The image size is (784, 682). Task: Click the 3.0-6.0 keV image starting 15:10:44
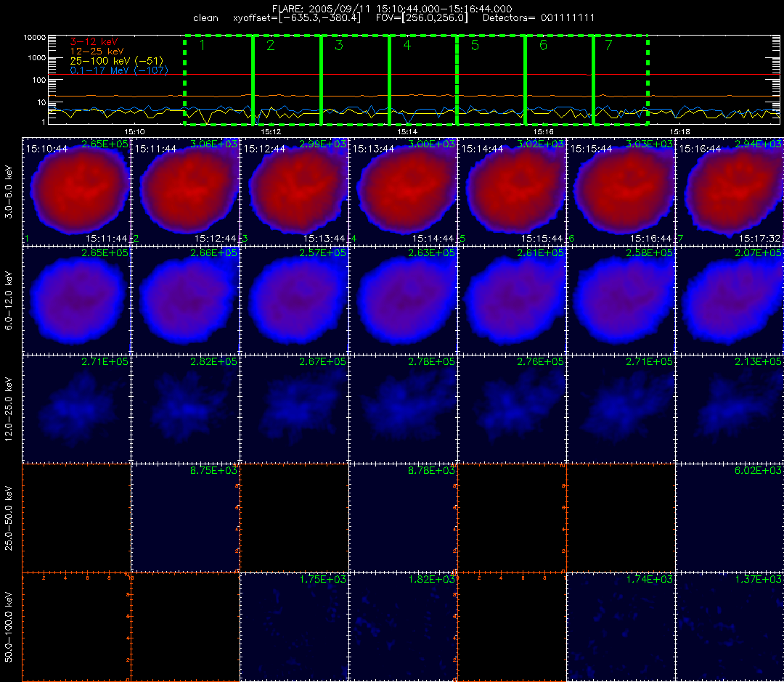[76, 192]
